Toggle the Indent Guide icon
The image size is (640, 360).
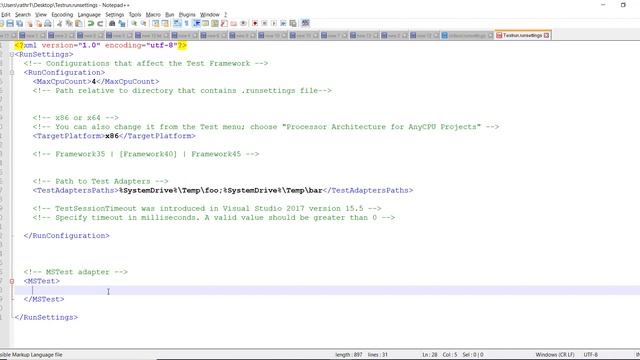coord(196,23)
